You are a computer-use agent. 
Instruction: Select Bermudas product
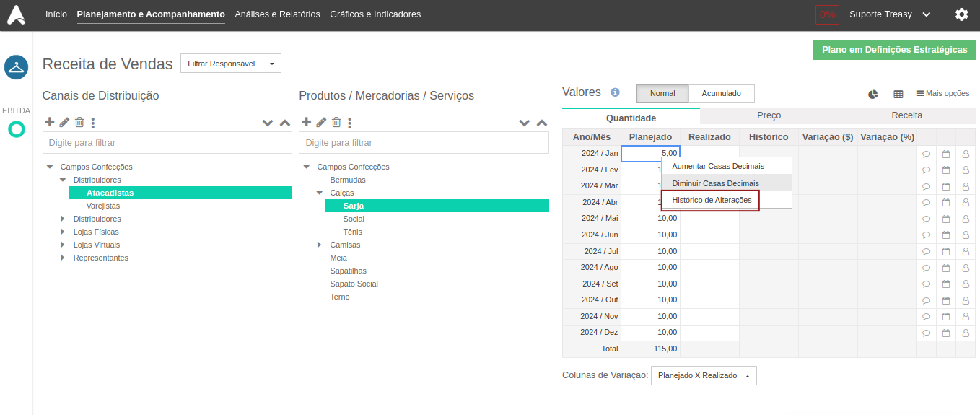(348, 180)
